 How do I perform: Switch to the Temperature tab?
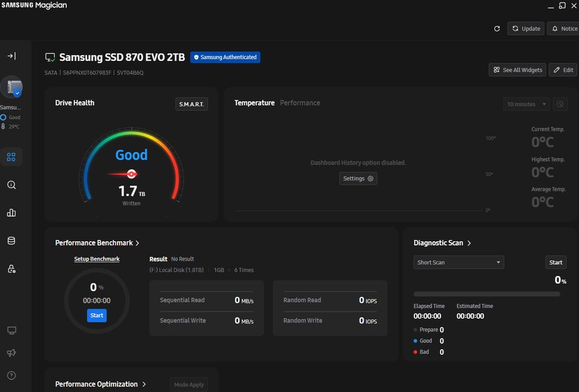pos(255,103)
